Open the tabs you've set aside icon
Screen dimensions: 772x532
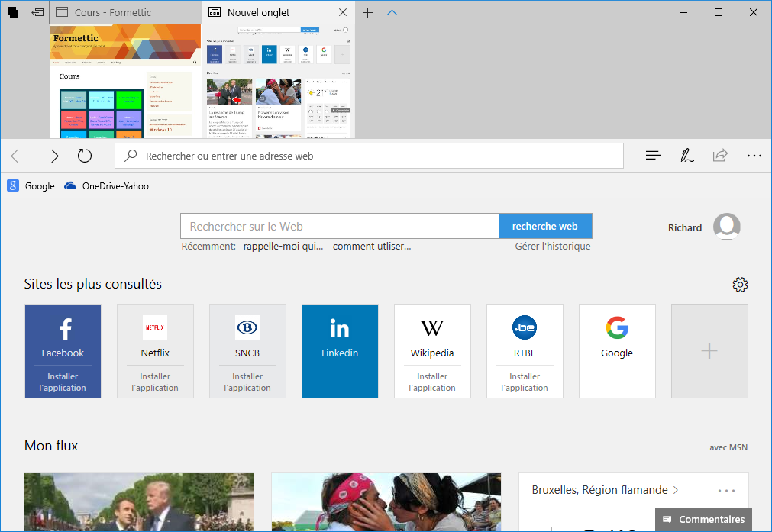tap(13, 12)
